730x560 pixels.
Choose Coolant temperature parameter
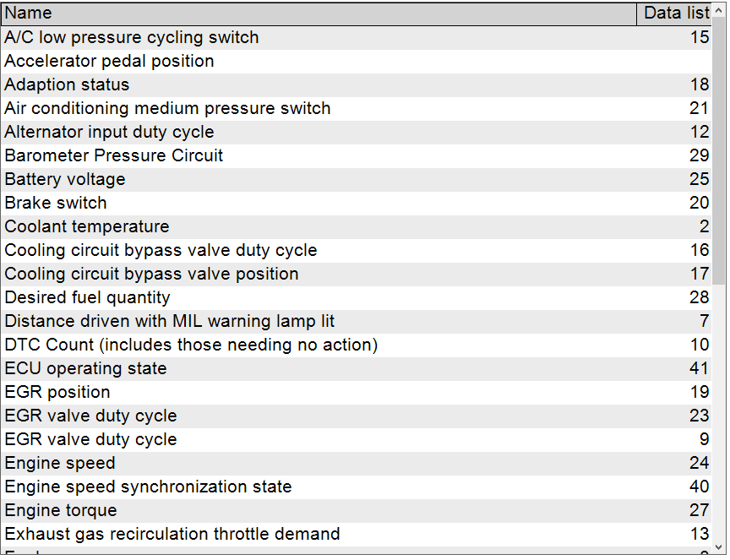(87, 226)
